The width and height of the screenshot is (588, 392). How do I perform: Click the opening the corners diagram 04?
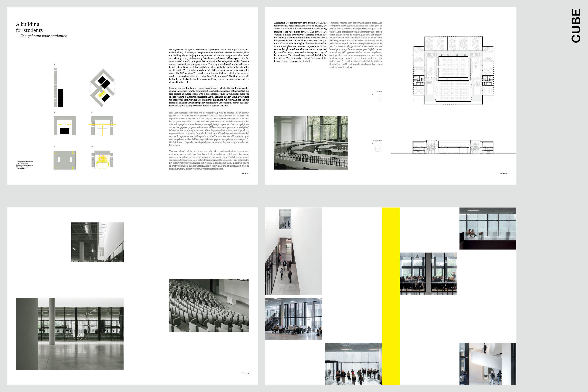64,160
